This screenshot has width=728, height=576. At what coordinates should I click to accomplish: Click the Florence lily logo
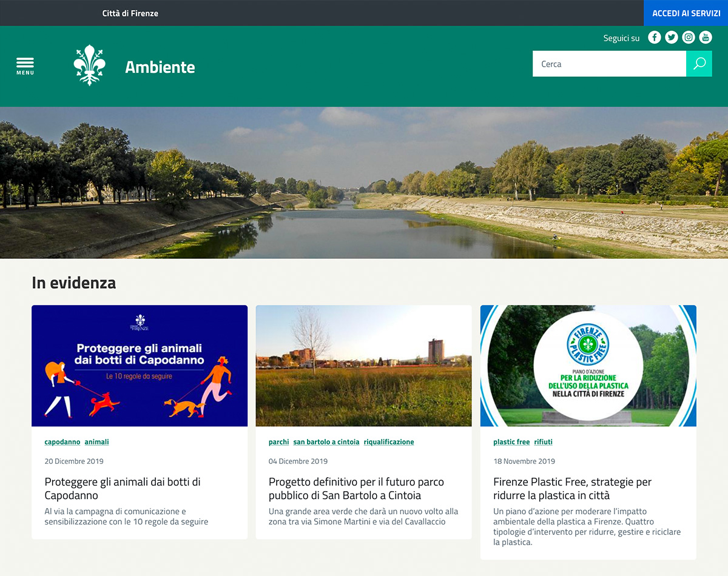(x=90, y=65)
